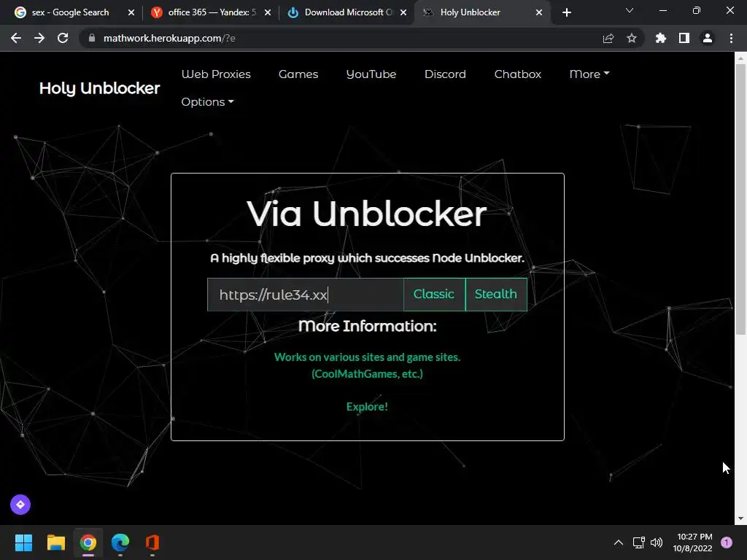The image size is (747, 560).
Task: Click the Classic proxy button
Action: click(x=434, y=295)
